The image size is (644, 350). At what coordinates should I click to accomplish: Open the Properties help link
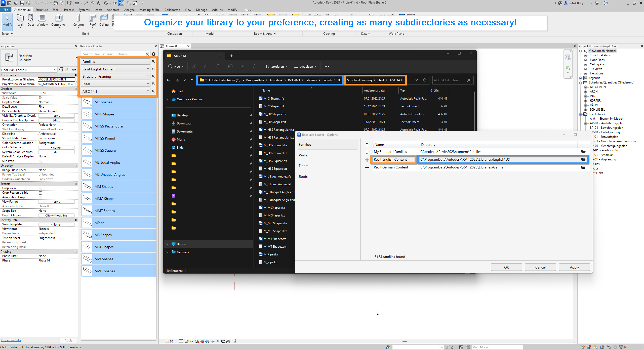(11, 340)
